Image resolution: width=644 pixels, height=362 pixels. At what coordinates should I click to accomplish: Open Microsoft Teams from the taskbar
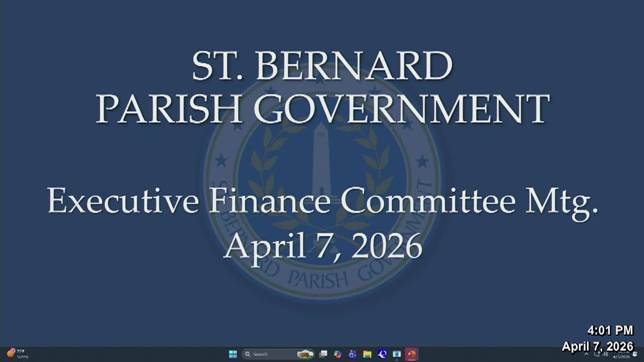click(352, 354)
